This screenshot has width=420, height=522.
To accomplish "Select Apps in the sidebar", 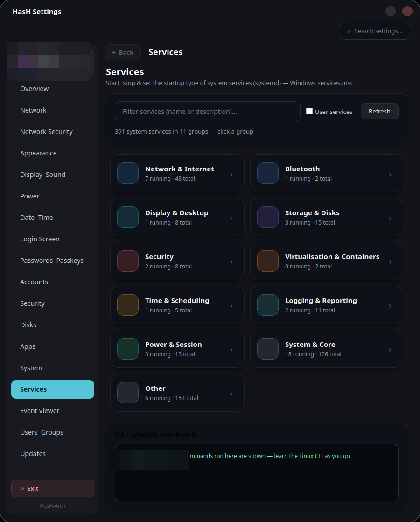I will point(53,346).
